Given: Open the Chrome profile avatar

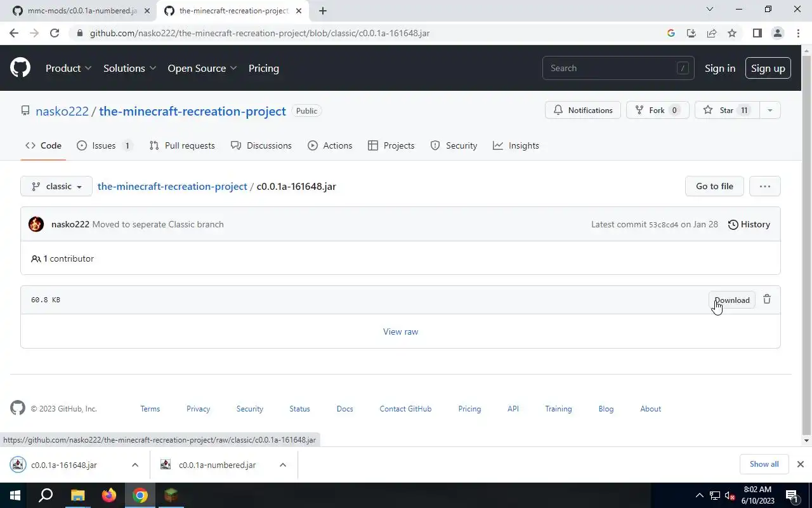Looking at the screenshot, I should [x=778, y=33].
